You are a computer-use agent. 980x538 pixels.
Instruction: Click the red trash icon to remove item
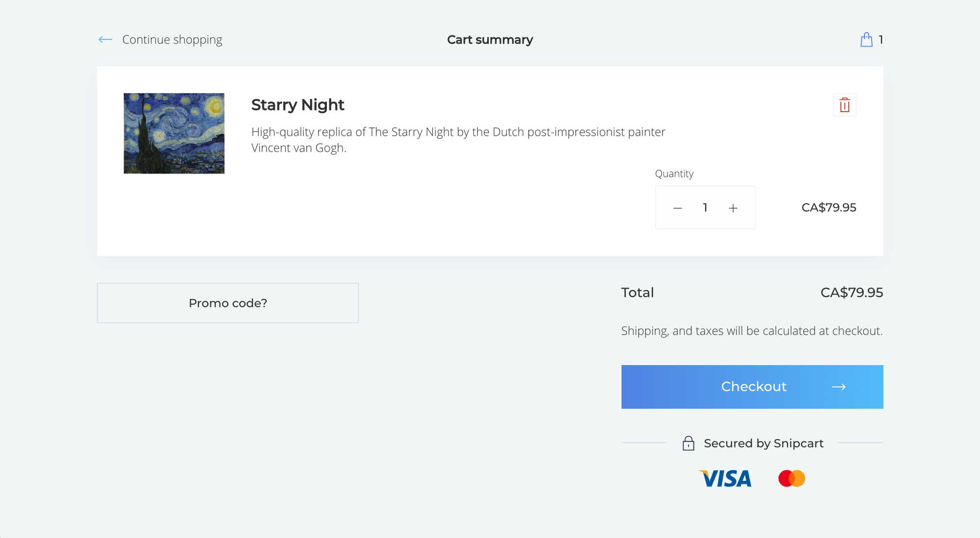[x=844, y=104]
